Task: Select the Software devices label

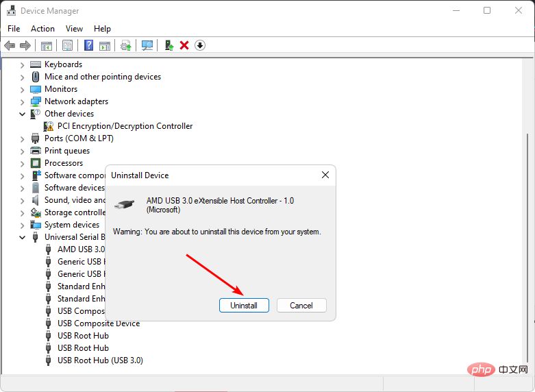Action: [x=75, y=188]
